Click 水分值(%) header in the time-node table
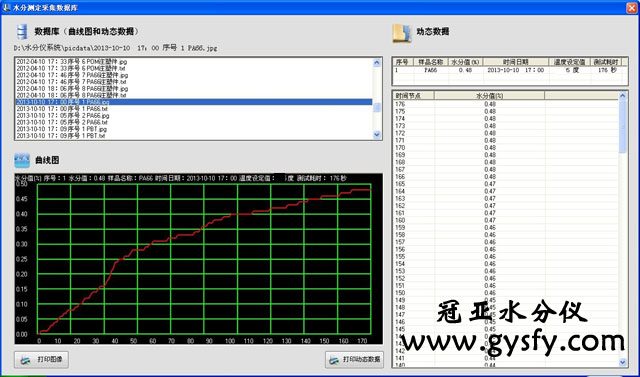The image size is (640, 377). [x=490, y=96]
